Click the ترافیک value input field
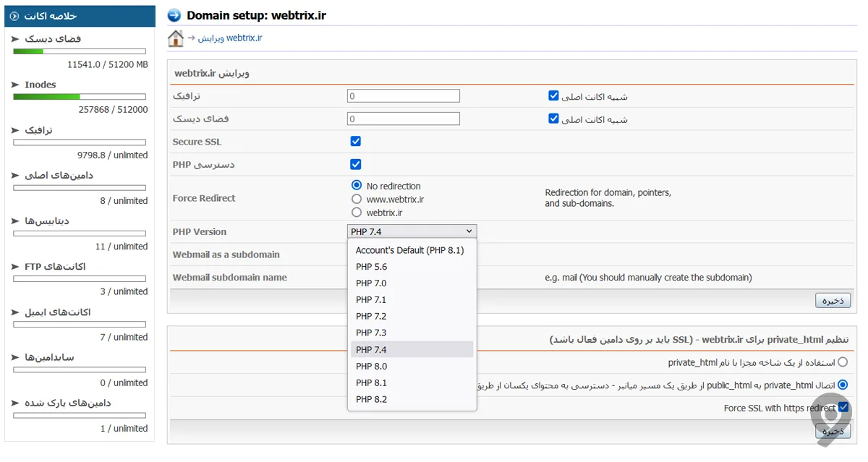Image resolution: width=868 pixels, height=462 pixels. pos(404,96)
